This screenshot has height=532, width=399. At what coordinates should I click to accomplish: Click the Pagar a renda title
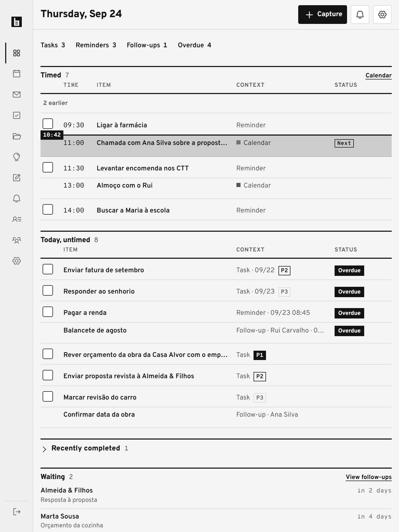pos(85,313)
